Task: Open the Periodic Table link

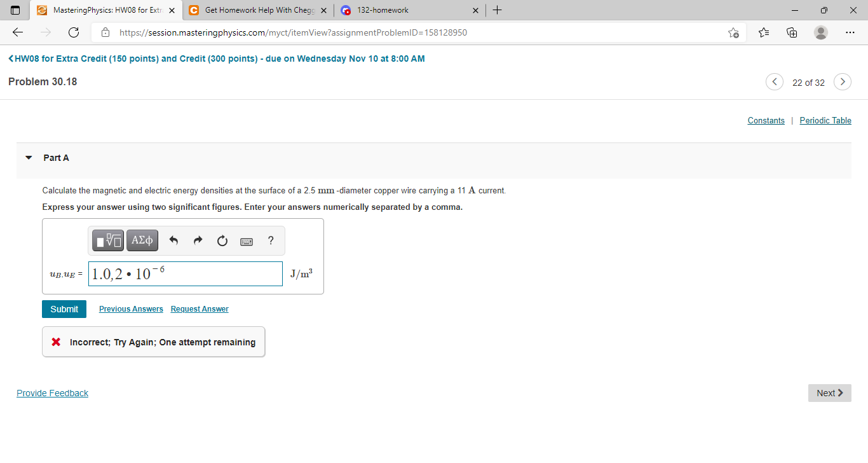Action: (825, 120)
